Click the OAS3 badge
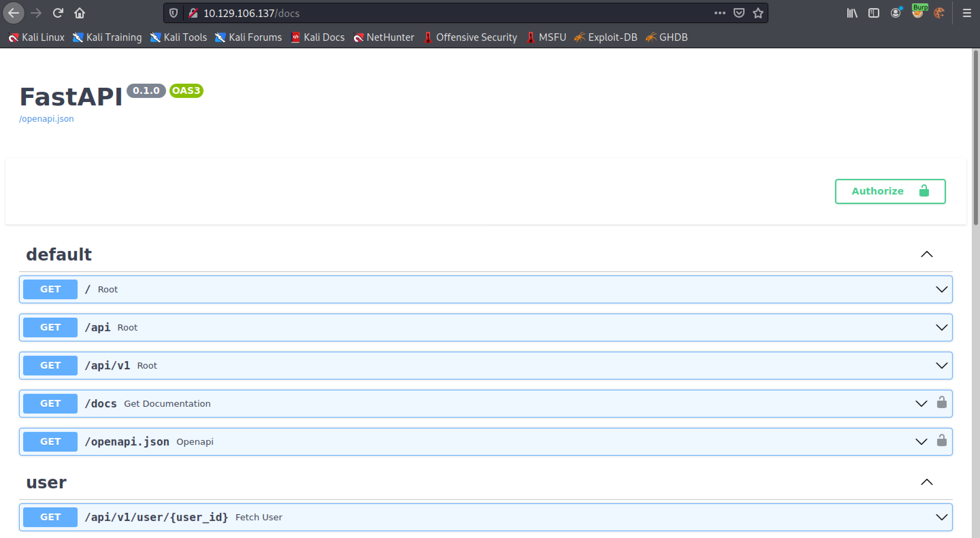 186,91
